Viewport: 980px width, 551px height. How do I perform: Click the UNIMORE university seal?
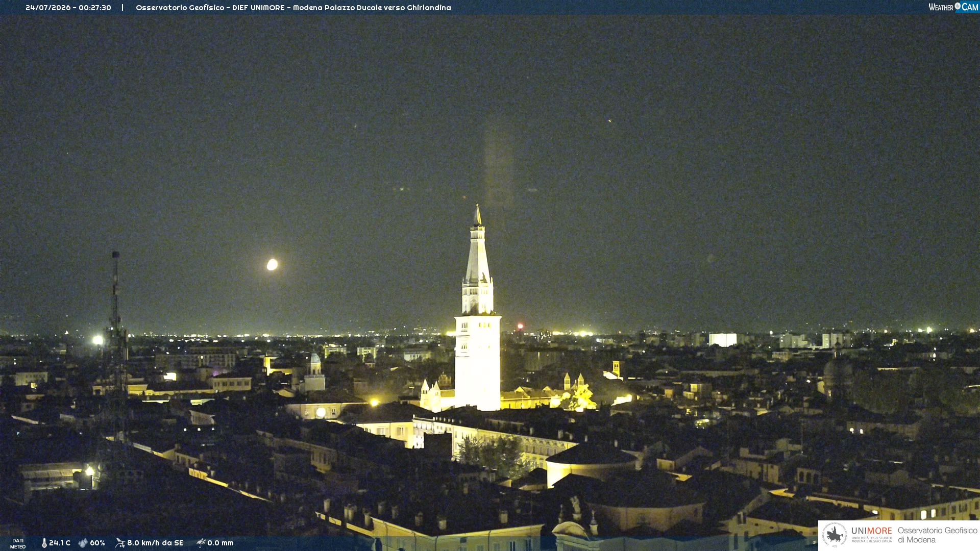pyautogui.click(x=835, y=535)
